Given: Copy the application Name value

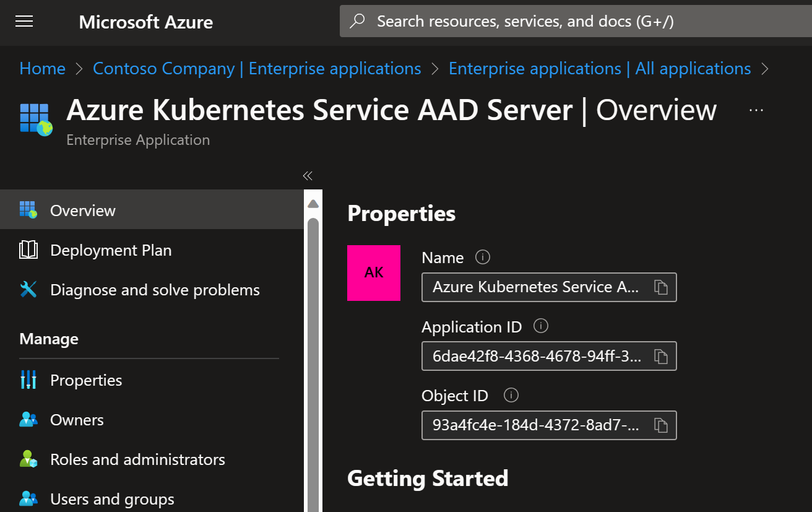Looking at the screenshot, I should tap(661, 287).
